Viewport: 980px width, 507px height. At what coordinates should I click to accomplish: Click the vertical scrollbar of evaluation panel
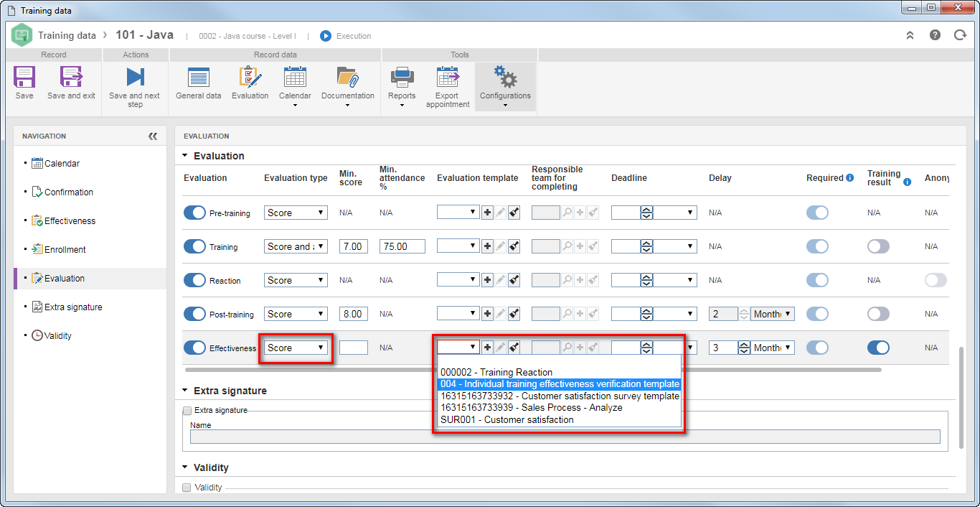961,397
